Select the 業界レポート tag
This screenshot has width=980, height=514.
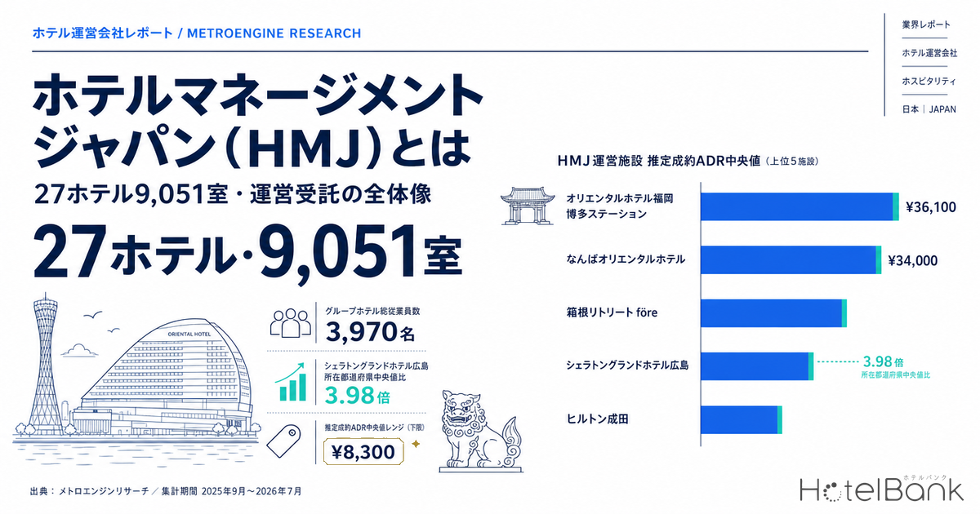(926, 25)
